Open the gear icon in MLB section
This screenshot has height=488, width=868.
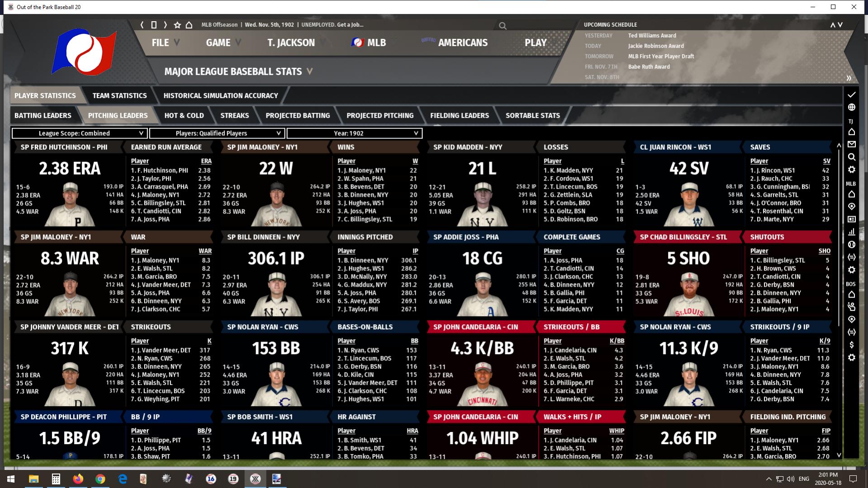[851, 270]
